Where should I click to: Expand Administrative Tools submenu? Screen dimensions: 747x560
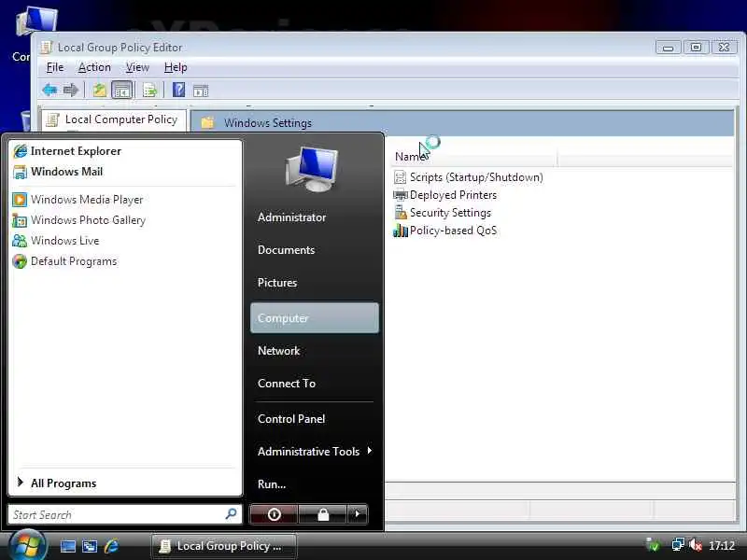[315, 452]
